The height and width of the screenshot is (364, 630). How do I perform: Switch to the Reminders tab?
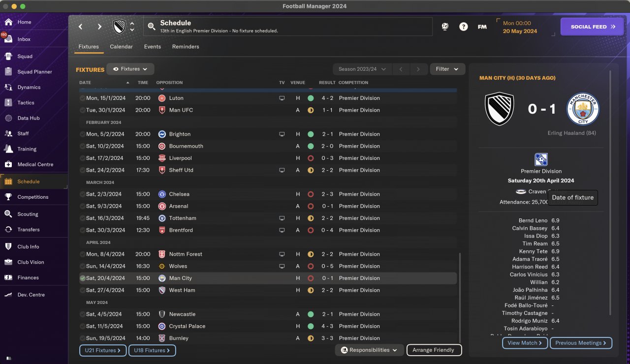pos(186,47)
